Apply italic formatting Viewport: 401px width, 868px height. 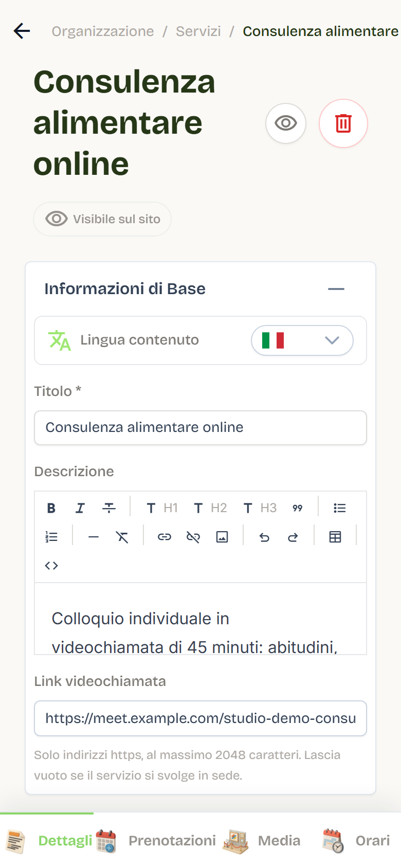(80, 508)
